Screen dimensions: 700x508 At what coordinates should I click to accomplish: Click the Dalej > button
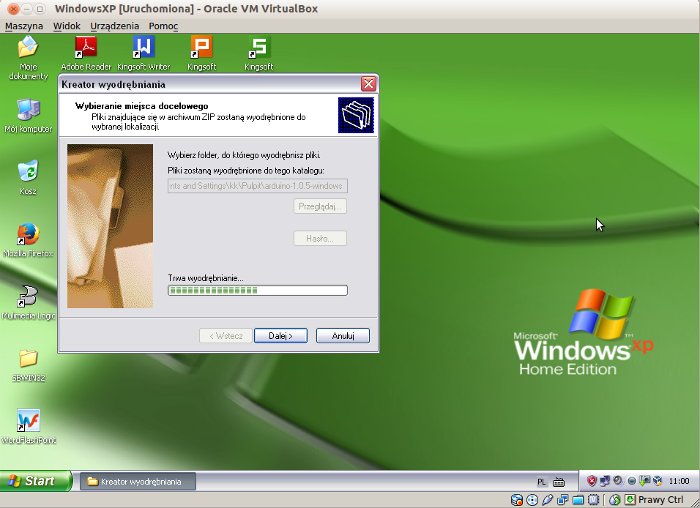281,336
